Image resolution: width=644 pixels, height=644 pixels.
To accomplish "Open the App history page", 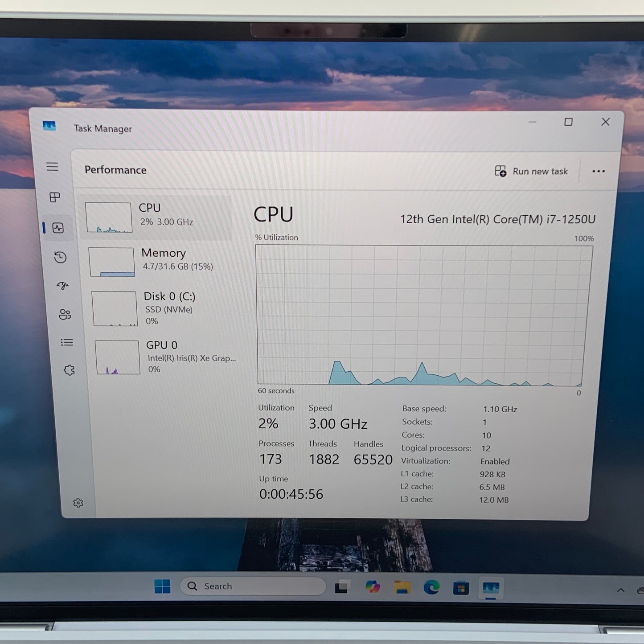I will 60,258.
